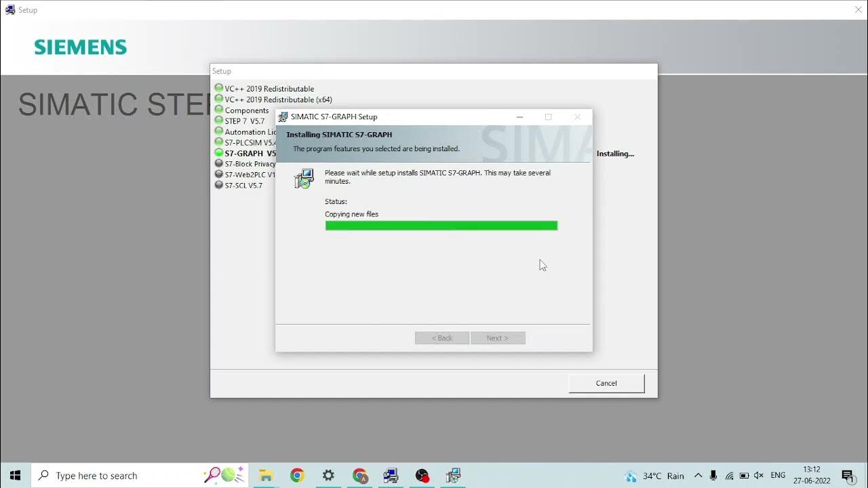Click the S7-GRAPH active status bullet
The width and height of the screenshot is (868, 488).
pos(219,153)
